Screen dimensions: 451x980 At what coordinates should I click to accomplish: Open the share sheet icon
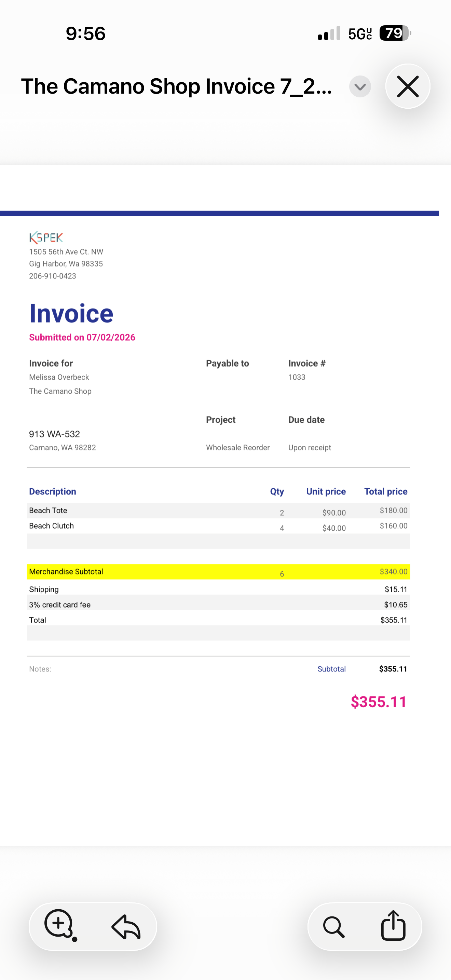coord(393,925)
